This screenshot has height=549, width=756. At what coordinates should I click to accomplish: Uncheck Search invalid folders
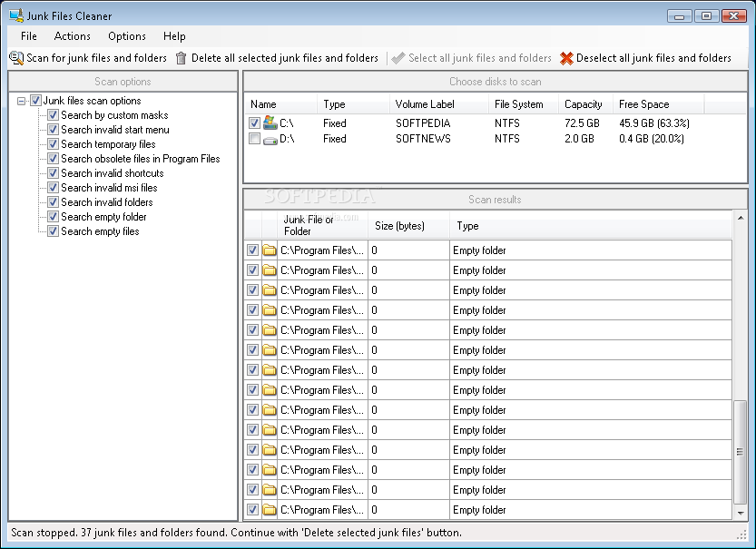pyautogui.click(x=53, y=202)
